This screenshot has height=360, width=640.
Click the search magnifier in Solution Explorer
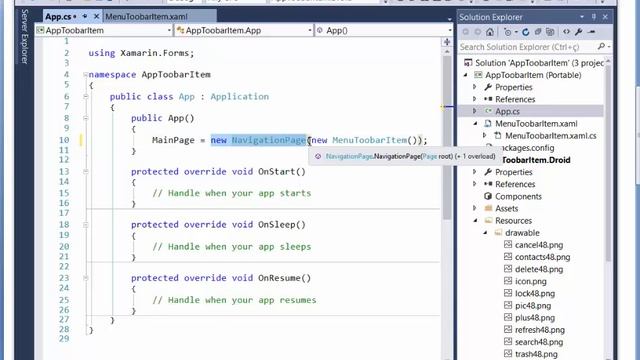coord(601,47)
